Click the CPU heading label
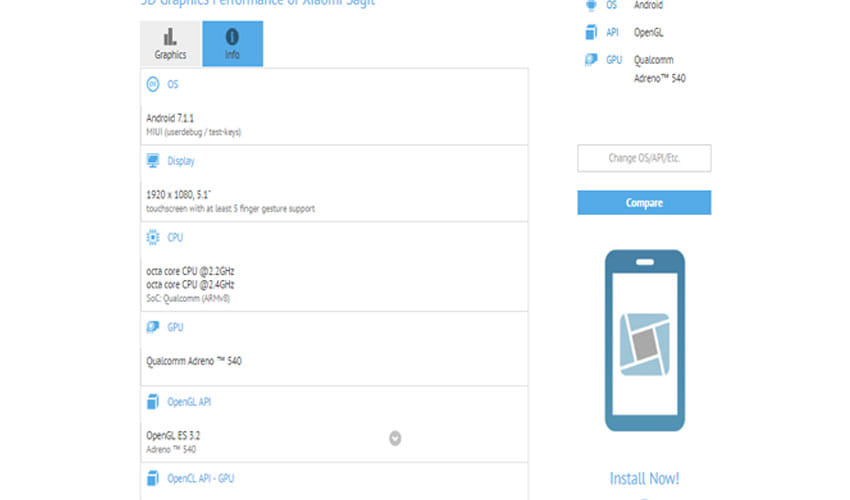 pyautogui.click(x=175, y=238)
